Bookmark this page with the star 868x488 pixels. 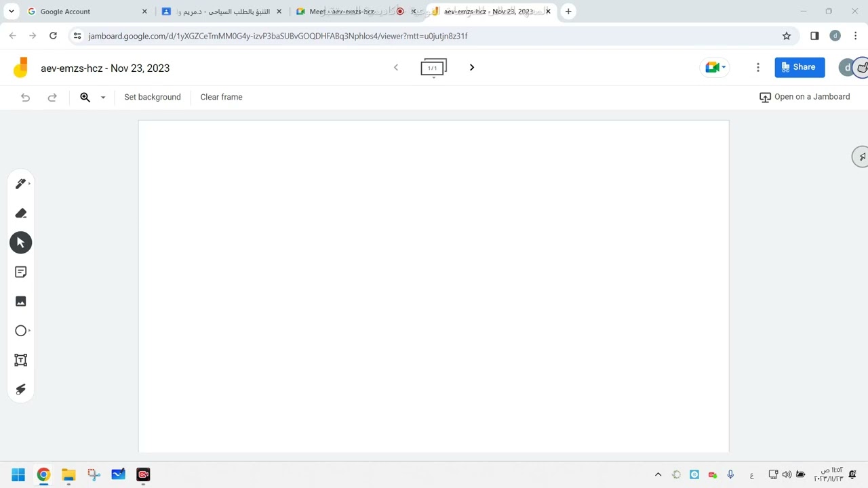tap(787, 36)
